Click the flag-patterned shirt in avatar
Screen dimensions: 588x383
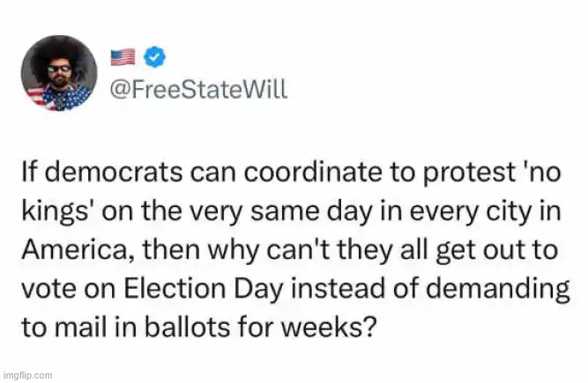click(x=60, y=99)
